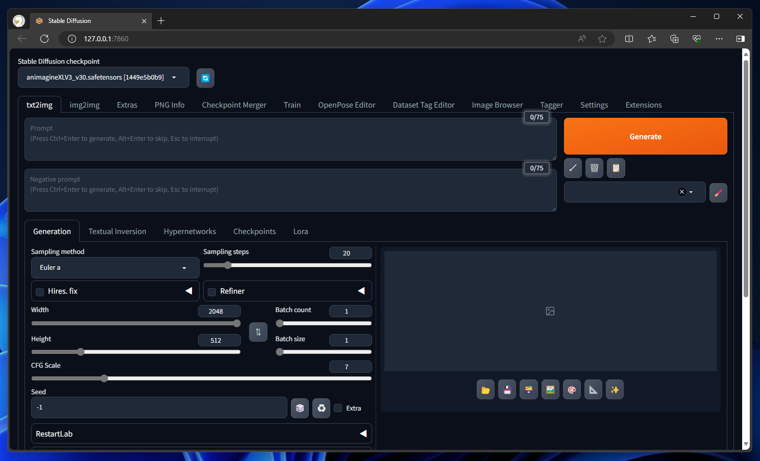
Task: Open the images output folder
Action: (x=485, y=390)
